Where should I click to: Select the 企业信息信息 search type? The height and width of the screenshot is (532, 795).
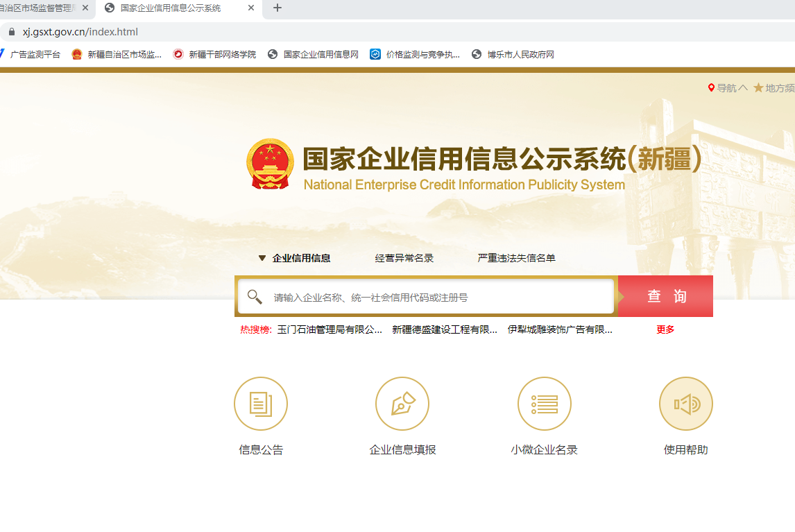point(301,258)
